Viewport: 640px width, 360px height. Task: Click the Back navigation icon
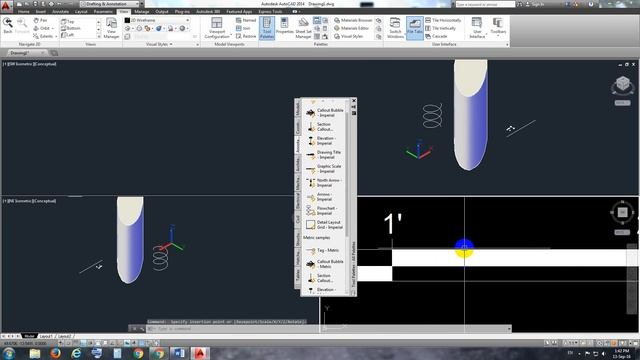pos(8,26)
